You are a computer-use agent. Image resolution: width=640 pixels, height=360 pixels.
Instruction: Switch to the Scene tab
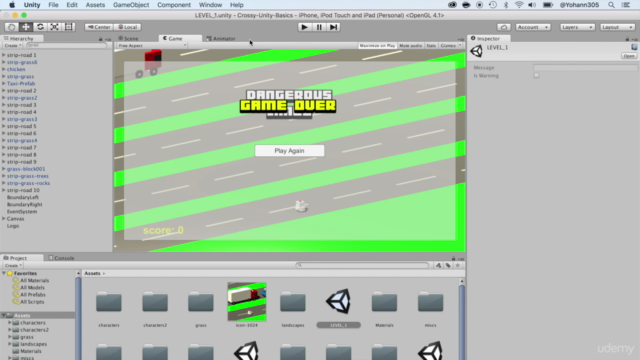point(129,38)
